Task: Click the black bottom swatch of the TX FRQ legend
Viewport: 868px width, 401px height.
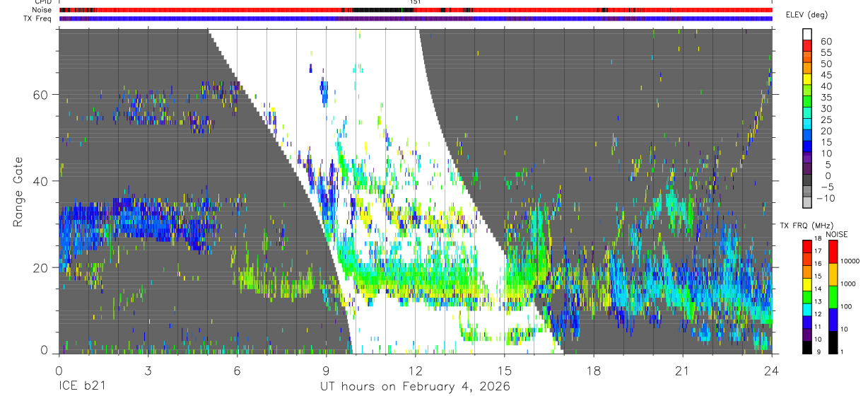Action: [807, 348]
